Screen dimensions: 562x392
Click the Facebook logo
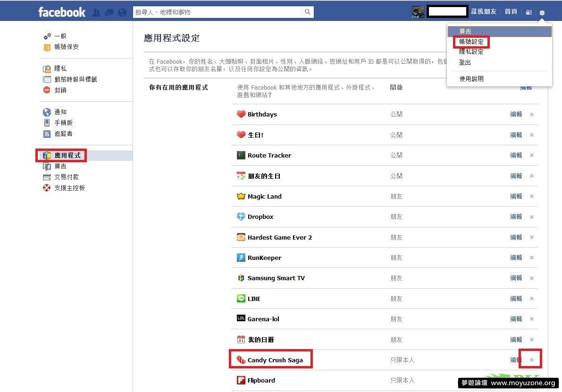62,12
